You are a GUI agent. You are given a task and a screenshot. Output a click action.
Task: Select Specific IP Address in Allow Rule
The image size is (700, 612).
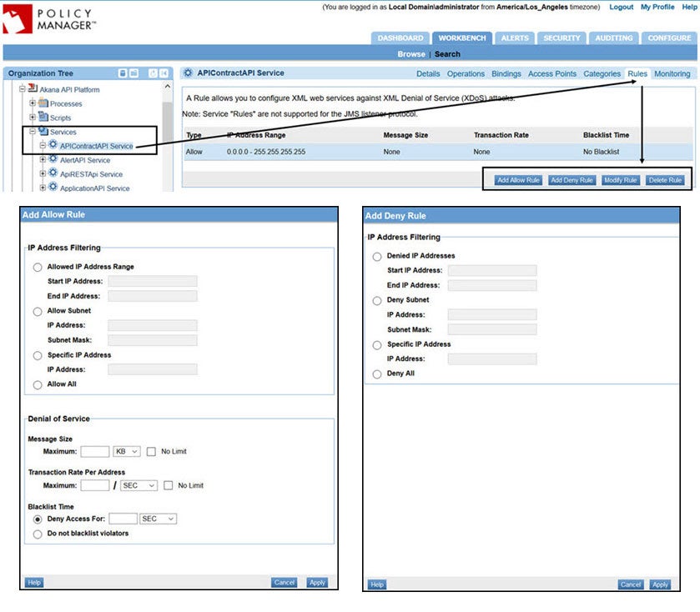pos(38,355)
